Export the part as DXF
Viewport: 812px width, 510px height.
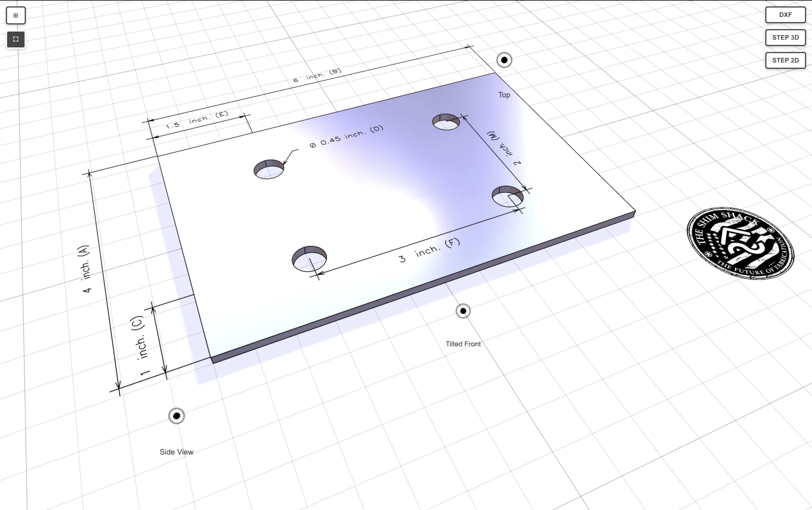click(x=785, y=15)
